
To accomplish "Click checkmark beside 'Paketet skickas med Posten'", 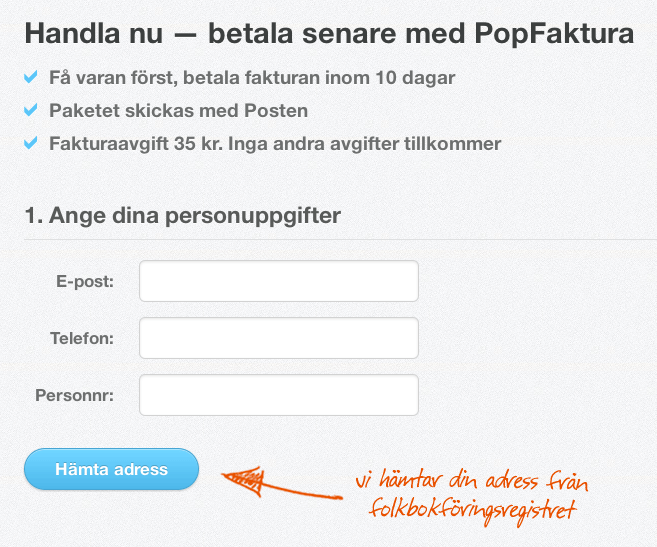I will click(x=31, y=110).
